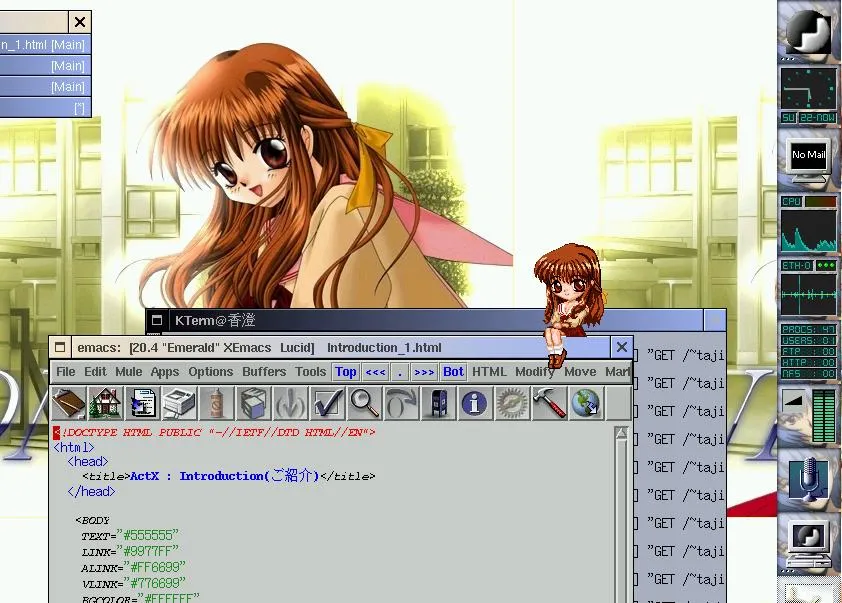Jump to buffer end with the Bot button
This screenshot has height=603, width=842.
[453, 372]
